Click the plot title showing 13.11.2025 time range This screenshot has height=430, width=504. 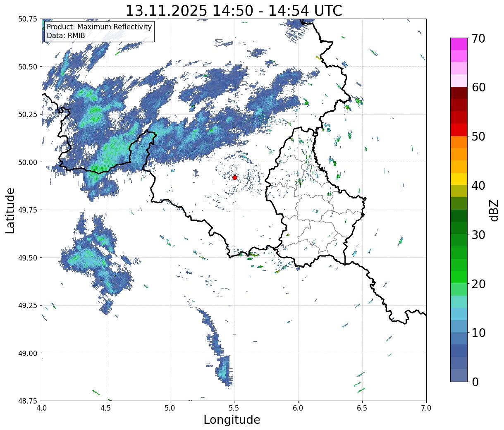point(234,10)
